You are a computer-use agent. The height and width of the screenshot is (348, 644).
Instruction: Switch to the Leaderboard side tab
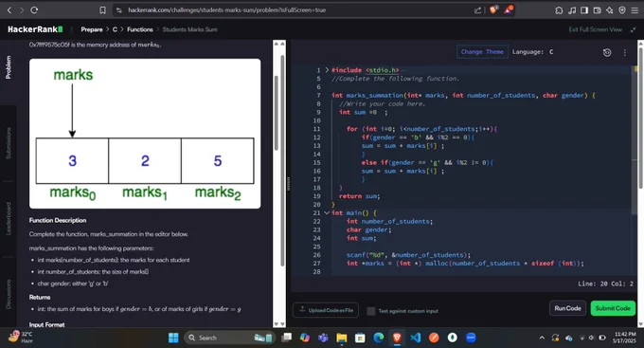pos(9,218)
